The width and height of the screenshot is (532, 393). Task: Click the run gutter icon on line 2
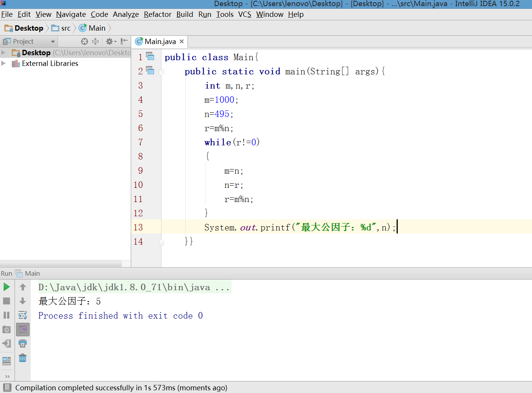point(150,71)
